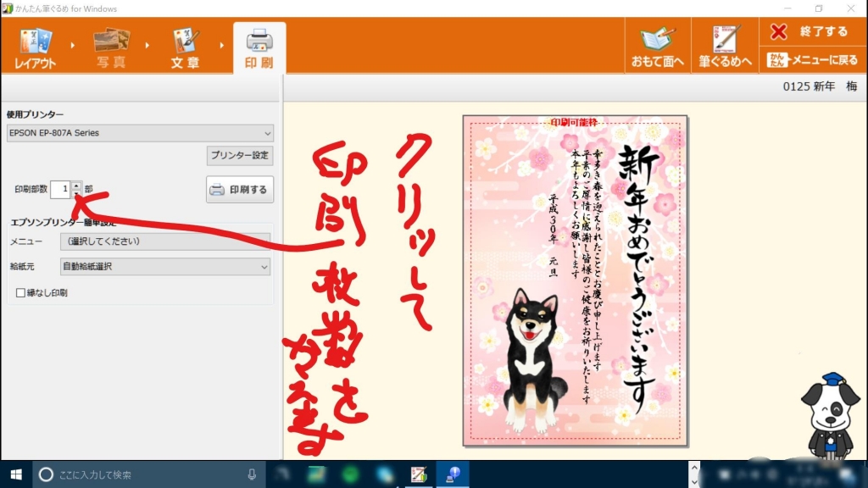Click the dog mascot helper character
This screenshot has width=868, height=488.
[831, 416]
